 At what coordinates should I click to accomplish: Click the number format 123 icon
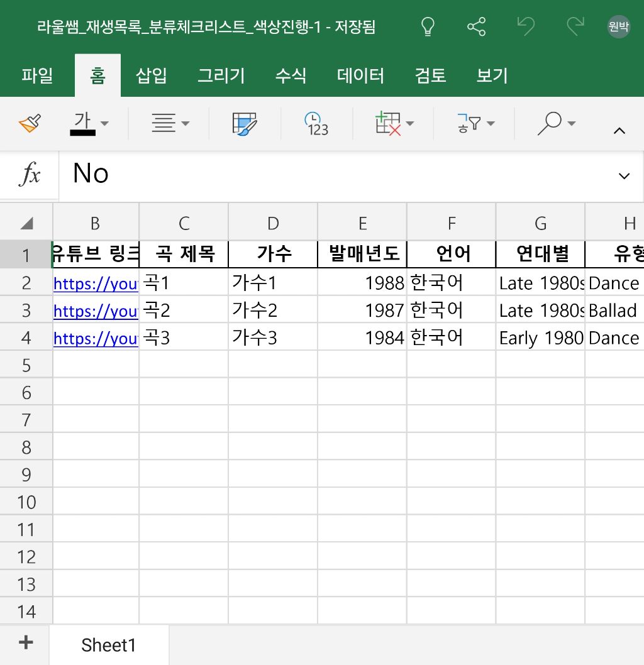(x=316, y=124)
